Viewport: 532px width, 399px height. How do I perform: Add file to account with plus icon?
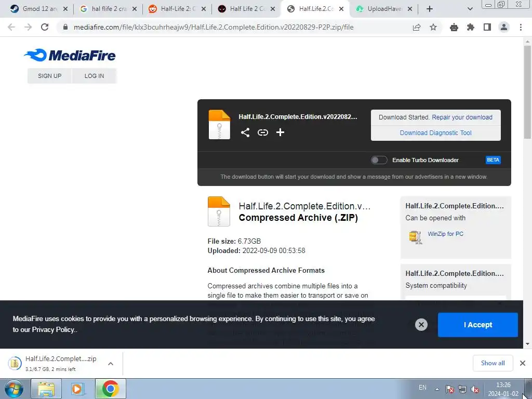tap(280, 132)
